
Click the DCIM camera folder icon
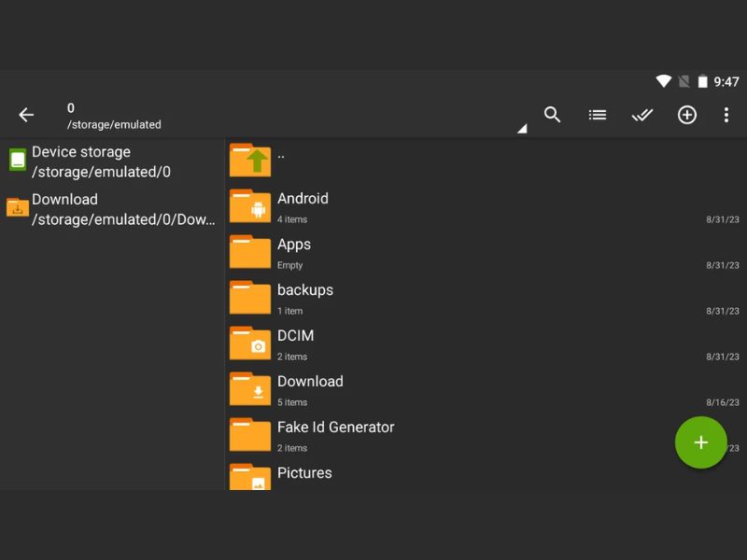250,343
